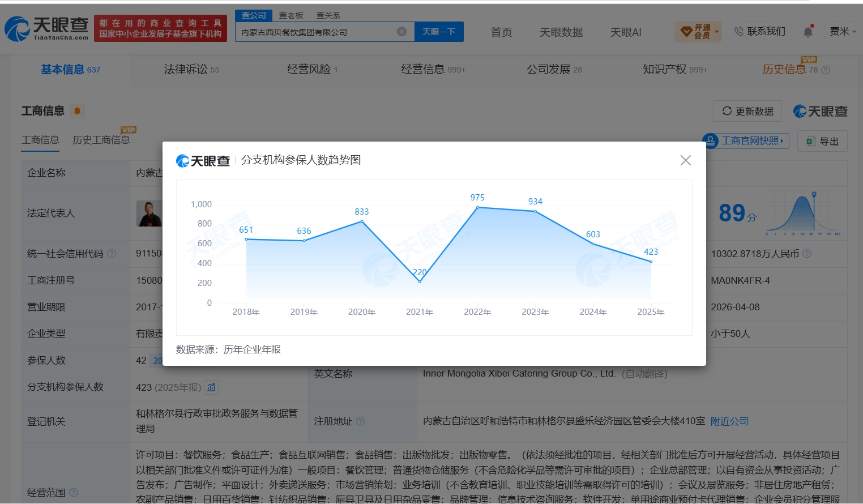863x504 pixels.
Task: Click help icon after 10302.8718万人民币
Action: [x=807, y=254]
